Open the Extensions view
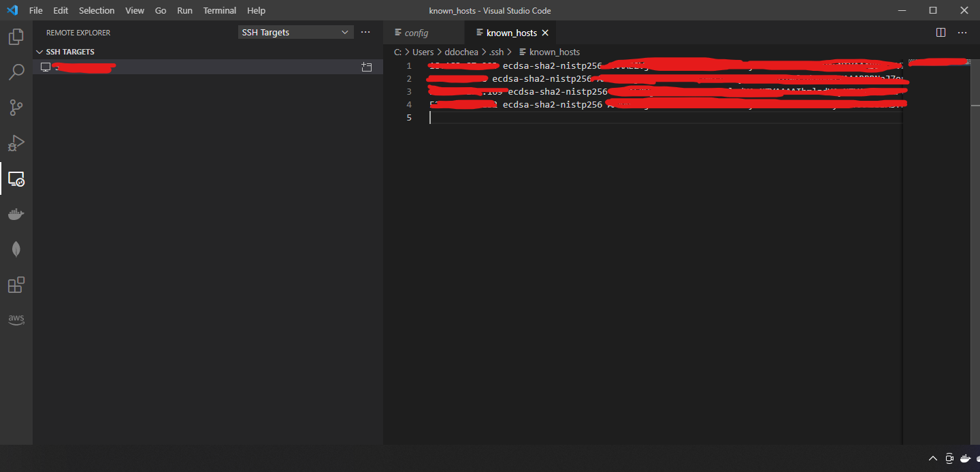The width and height of the screenshot is (980, 472). click(x=16, y=285)
